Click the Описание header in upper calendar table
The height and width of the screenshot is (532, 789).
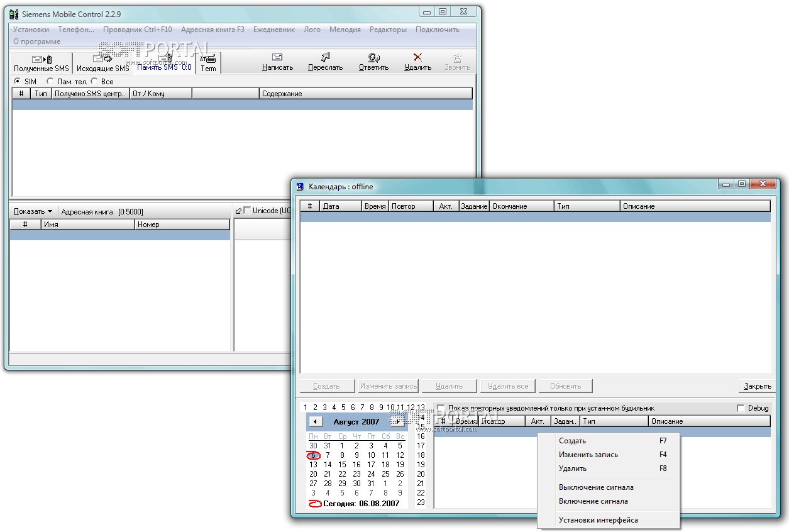coord(695,206)
